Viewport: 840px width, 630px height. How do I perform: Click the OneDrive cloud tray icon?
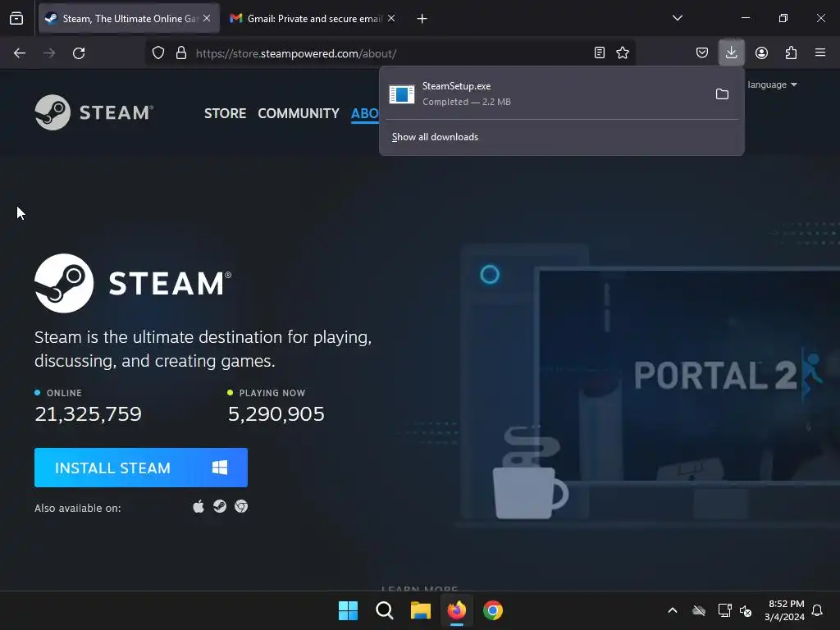click(x=699, y=610)
